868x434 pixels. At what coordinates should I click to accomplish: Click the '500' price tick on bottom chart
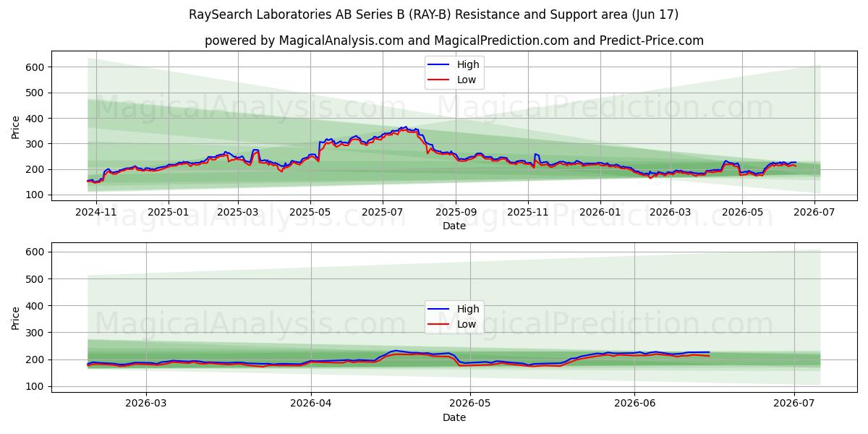point(36,279)
